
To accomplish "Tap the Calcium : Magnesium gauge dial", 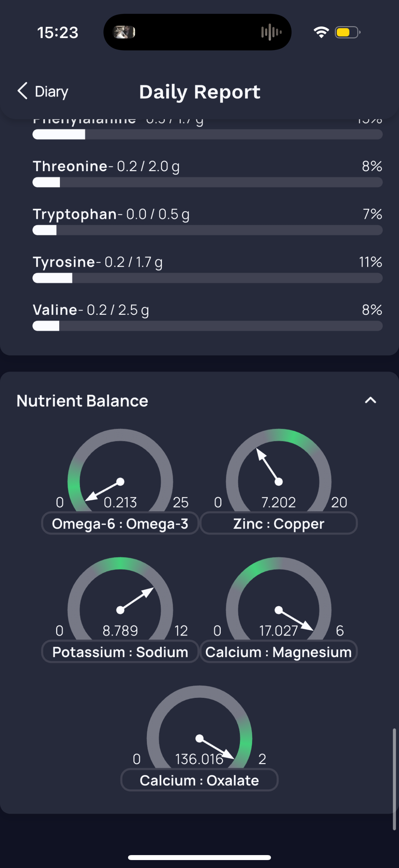I will pyautogui.click(x=279, y=599).
